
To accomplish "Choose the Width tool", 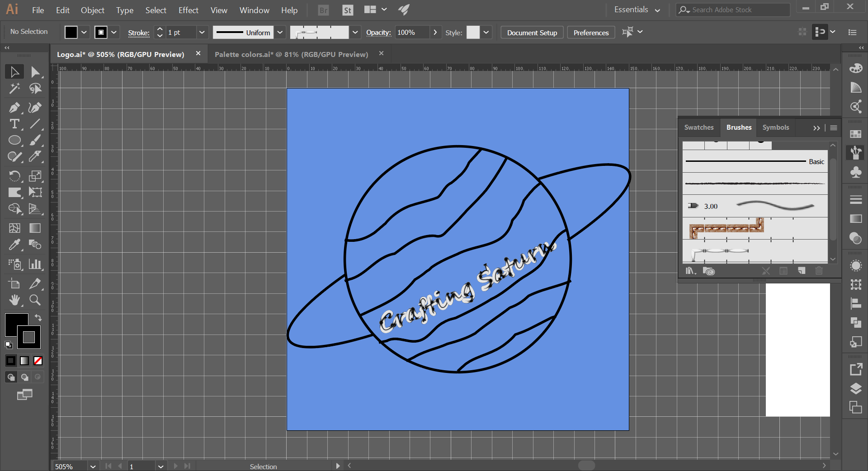I will click(14, 192).
